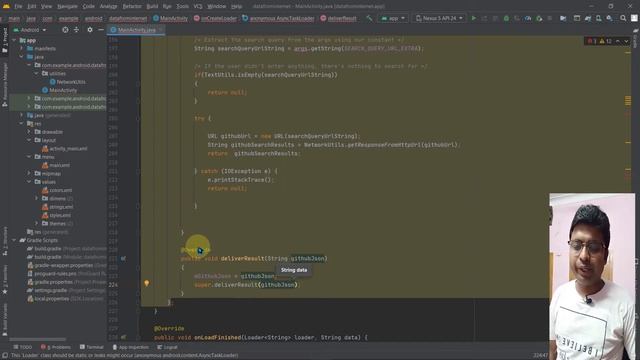Close the MainActivity.java editor tab
The image size is (640, 360).
(160, 30)
